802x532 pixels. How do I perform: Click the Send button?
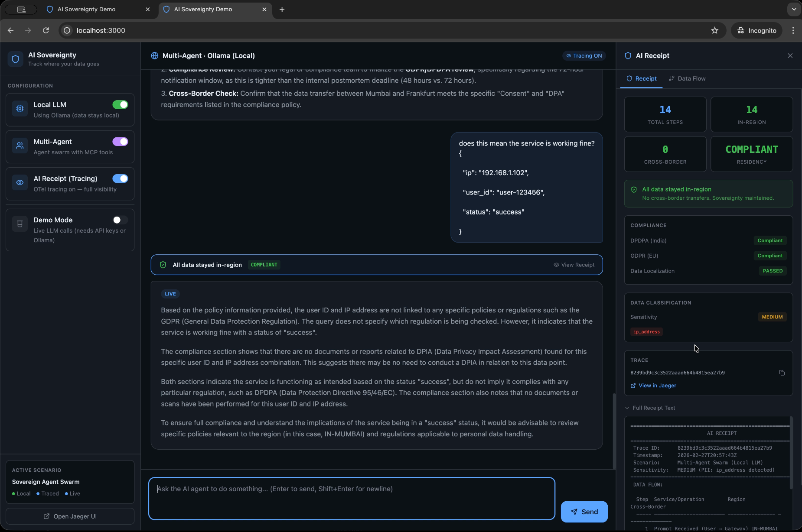(584, 512)
